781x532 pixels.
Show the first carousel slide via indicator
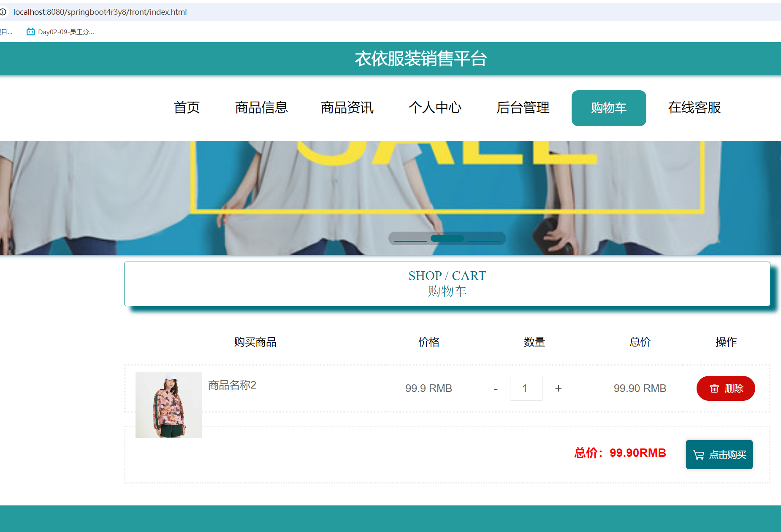(x=410, y=239)
